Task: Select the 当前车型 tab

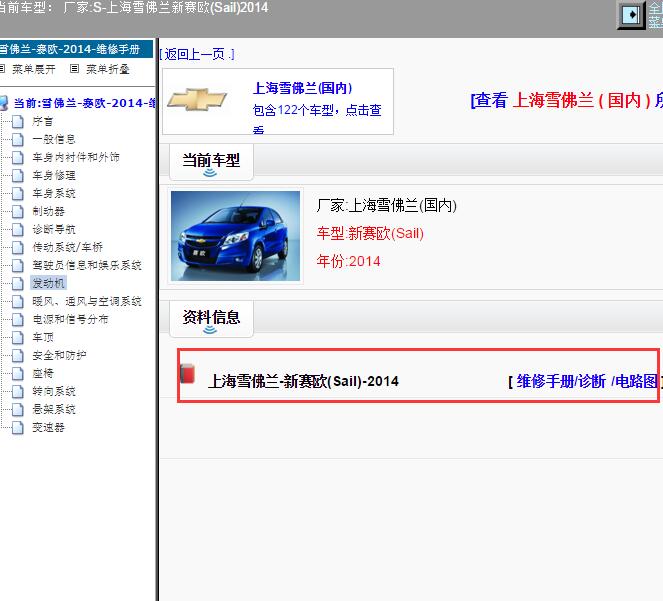Action: [x=211, y=162]
